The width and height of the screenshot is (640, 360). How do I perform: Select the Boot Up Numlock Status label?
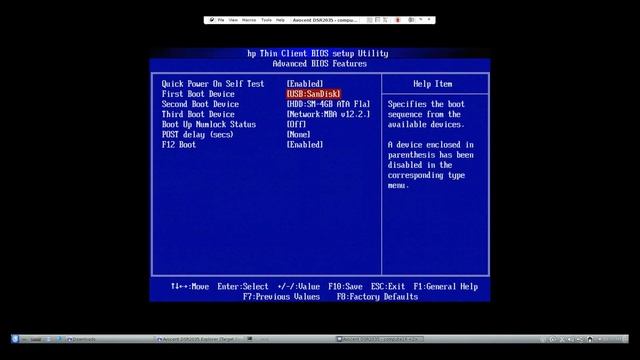(x=209, y=124)
